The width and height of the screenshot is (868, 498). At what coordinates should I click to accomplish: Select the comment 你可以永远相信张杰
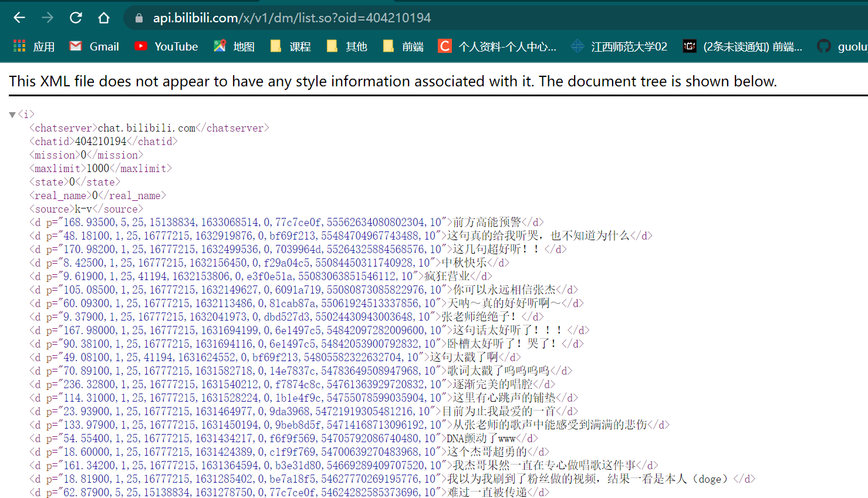coord(504,290)
